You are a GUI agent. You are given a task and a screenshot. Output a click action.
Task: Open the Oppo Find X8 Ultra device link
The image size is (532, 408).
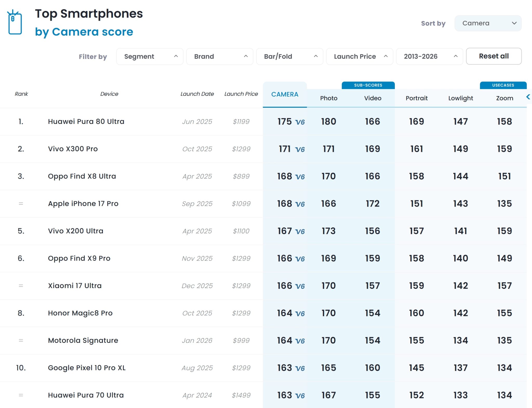pos(82,176)
